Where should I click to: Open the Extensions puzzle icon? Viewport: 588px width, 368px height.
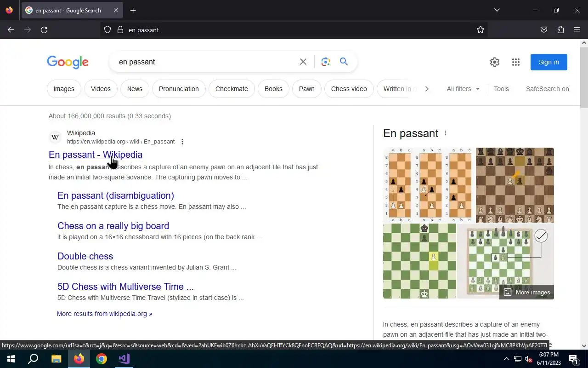point(560,30)
